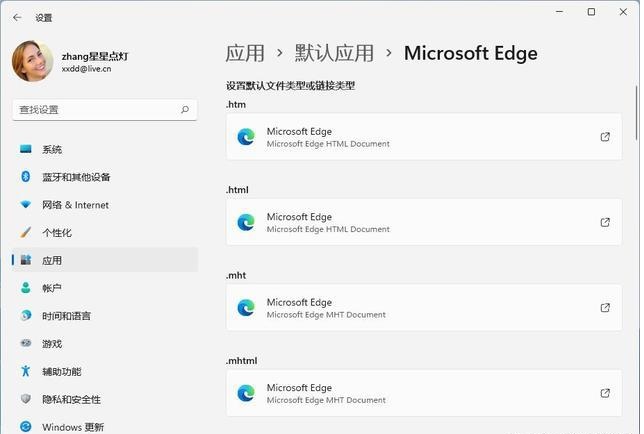Viewport: 644px width, 434px height.
Task: Click external link icon in .mhtml row
Action: pos(605,393)
